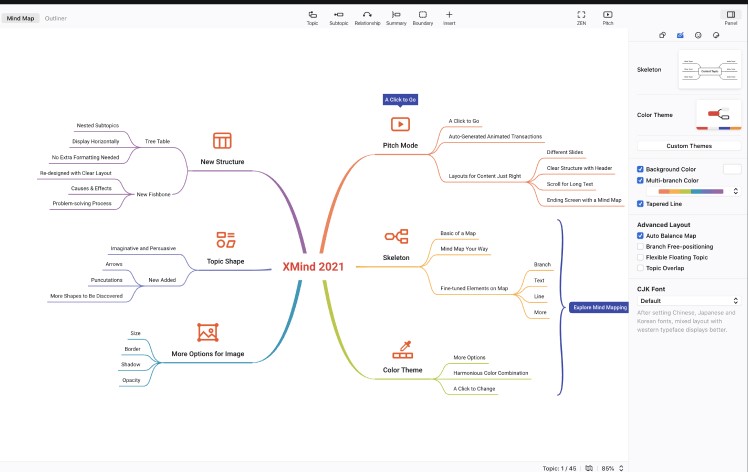This screenshot has width=748, height=472.
Task: Insert a Relationship line
Action: pyautogui.click(x=367, y=18)
